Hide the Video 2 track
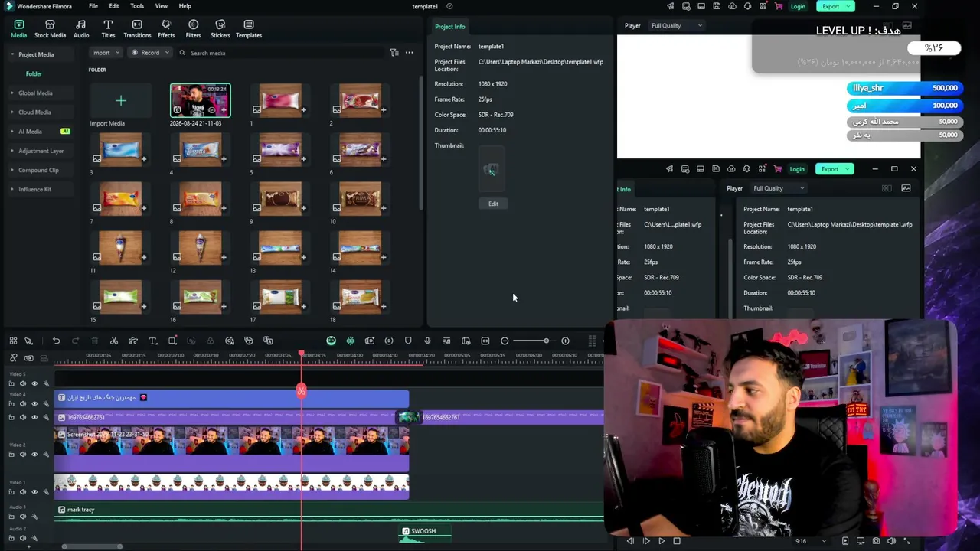The image size is (980, 551). [x=34, y=454]
